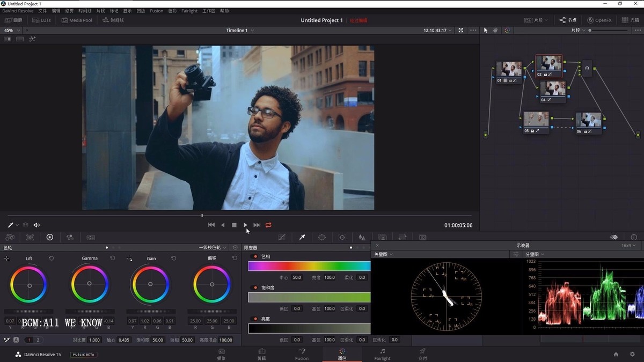Toggle the 饱和度 (Saturation) qualifier switch
This screenshot has width=644, height=362.
coord(255,287)
